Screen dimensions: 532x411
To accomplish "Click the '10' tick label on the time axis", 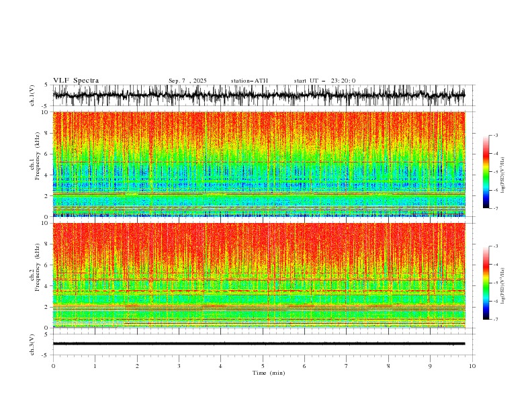I will pos(472,366).
